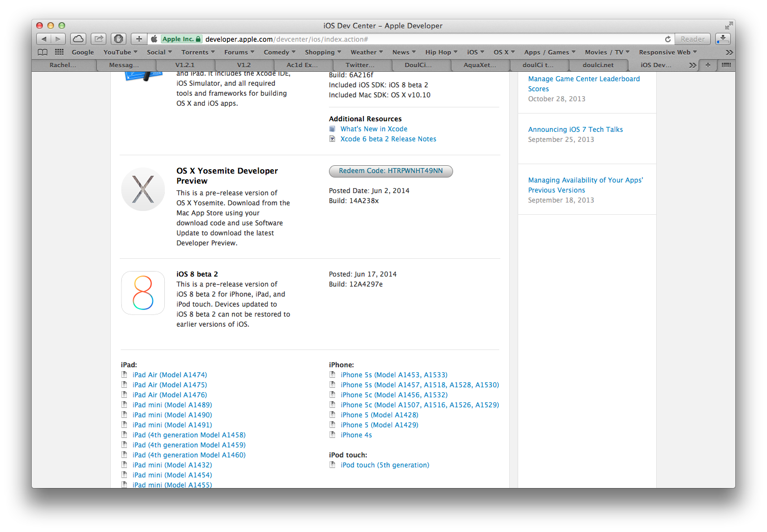The height and width of the screenshot is (532, 767).
Task: Click the plus add-bookmark button beside the address bar
Action: tap(139, 39)
